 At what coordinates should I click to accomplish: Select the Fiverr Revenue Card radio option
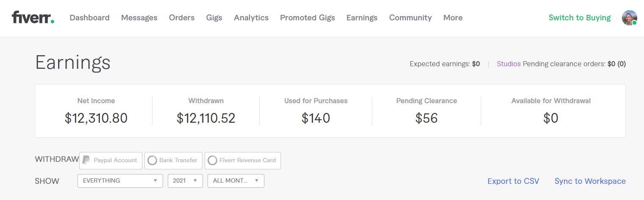(x=212, y=161)
